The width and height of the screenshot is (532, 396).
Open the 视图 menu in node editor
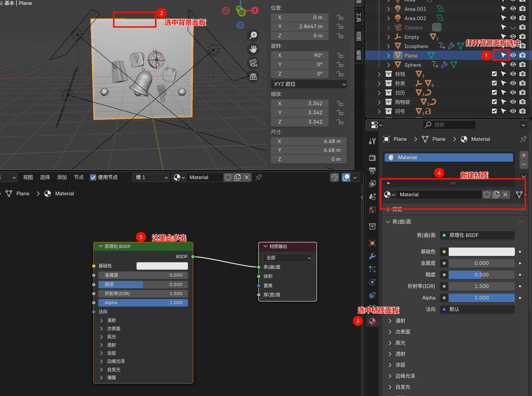click(x=28, y=177)
